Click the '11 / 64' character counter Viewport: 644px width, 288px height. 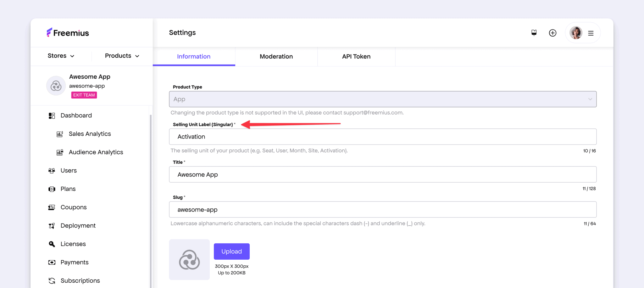pyautogui.click(x=590, y=224)
